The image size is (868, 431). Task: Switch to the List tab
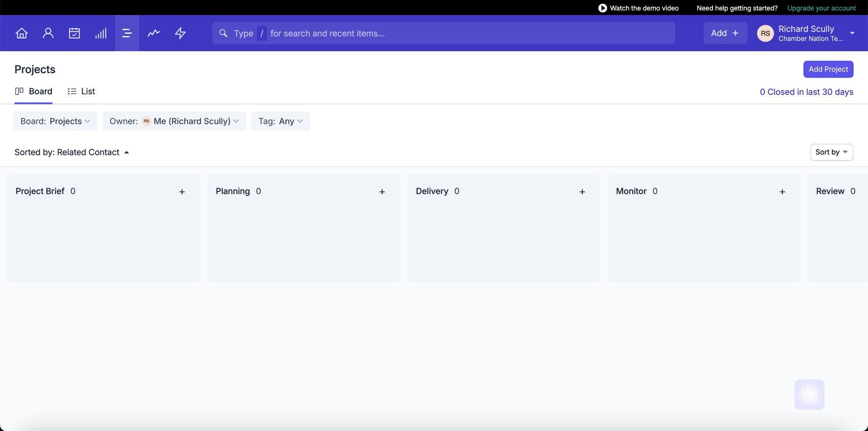pos(81,91)
